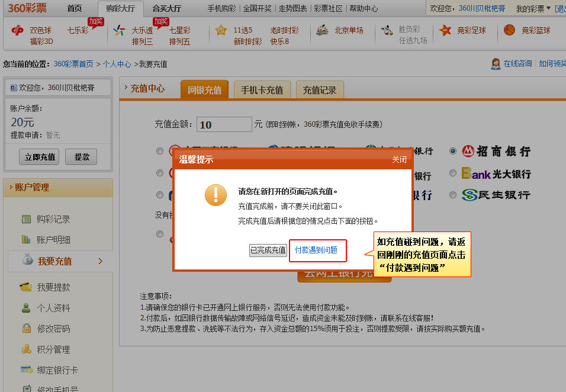
Task: Open the 个人中心 breadcrumb link
Action: click(x=117, y=65)
